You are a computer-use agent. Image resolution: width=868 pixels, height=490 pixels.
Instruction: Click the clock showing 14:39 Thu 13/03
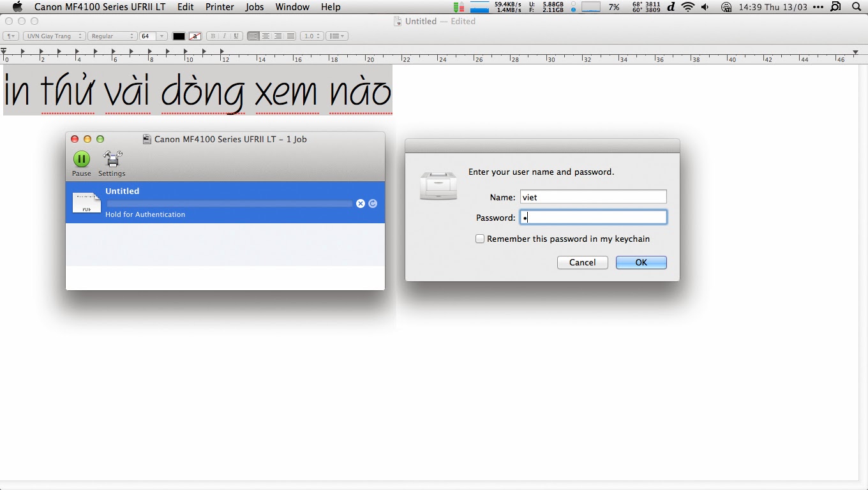772,7
